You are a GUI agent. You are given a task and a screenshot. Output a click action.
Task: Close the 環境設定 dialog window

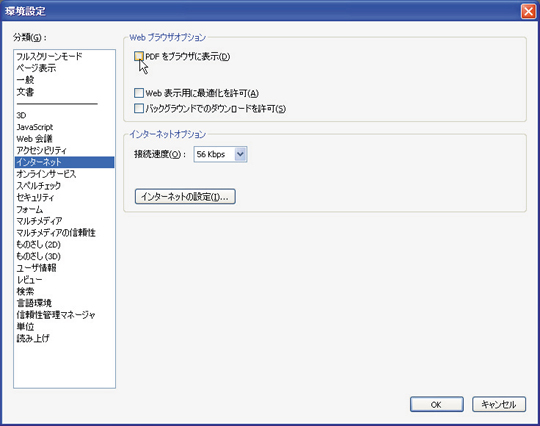click(529, 11)
